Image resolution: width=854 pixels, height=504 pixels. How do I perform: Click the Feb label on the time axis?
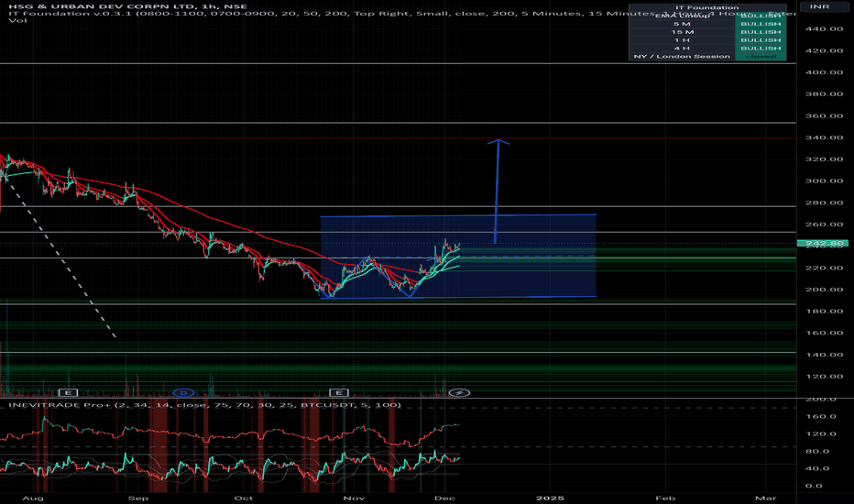point(665,498)
